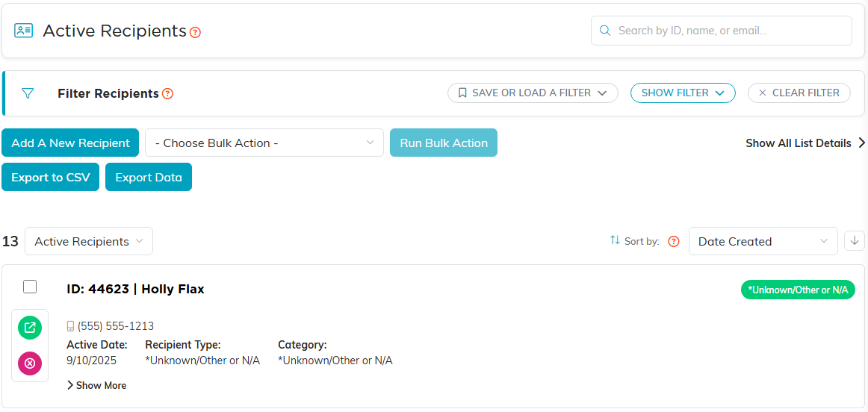
Task: Toggle sort direction with the down arrow button
Action: click(854, 240)
